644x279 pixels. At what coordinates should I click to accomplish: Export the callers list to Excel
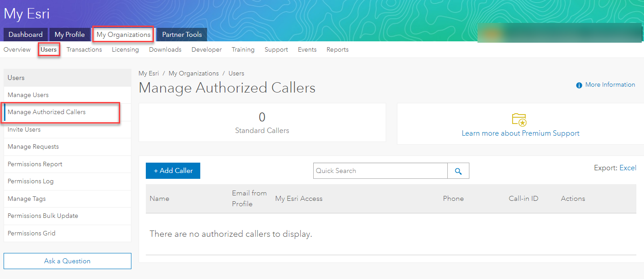[x=628, y=168]
